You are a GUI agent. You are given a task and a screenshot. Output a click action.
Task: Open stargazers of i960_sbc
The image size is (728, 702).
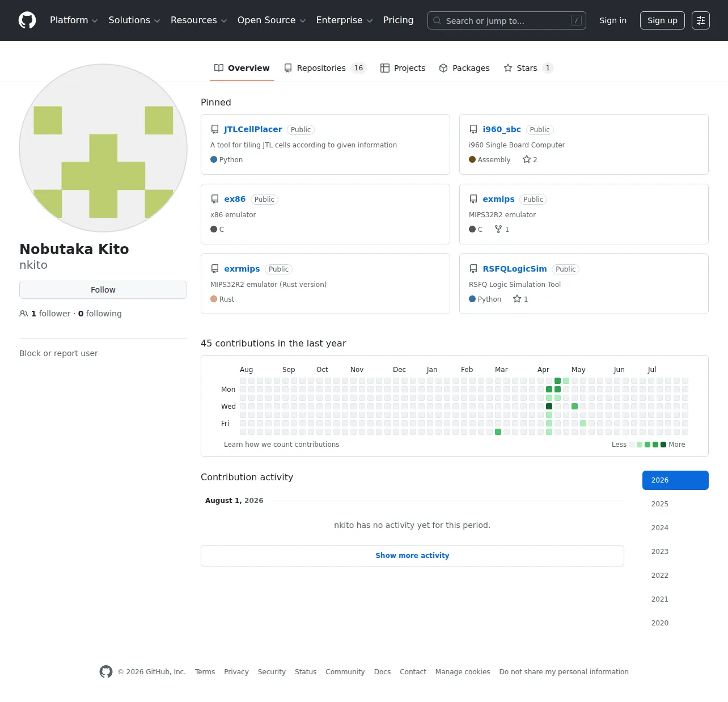[x=530, y=160]
